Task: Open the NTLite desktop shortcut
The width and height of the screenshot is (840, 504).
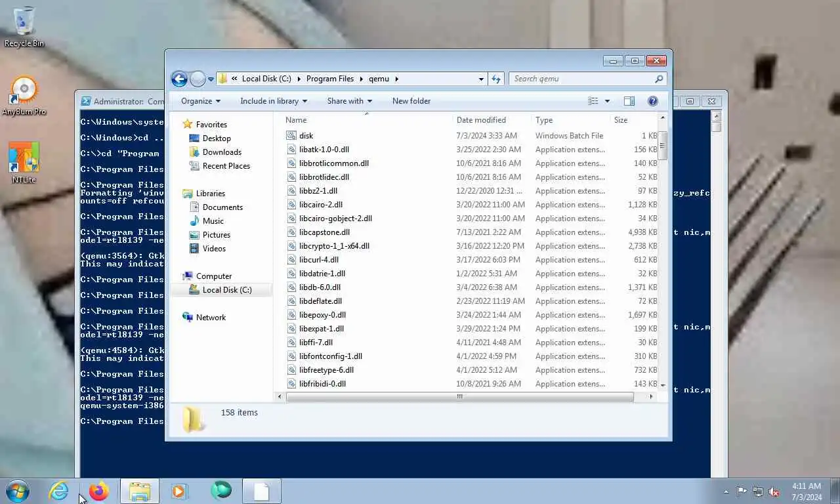Action: point(24,163)
